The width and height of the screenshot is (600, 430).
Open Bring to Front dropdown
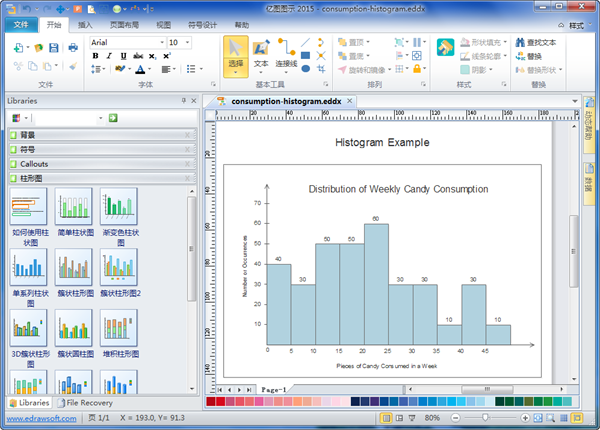pyautogui.click(x=368, y=42)
